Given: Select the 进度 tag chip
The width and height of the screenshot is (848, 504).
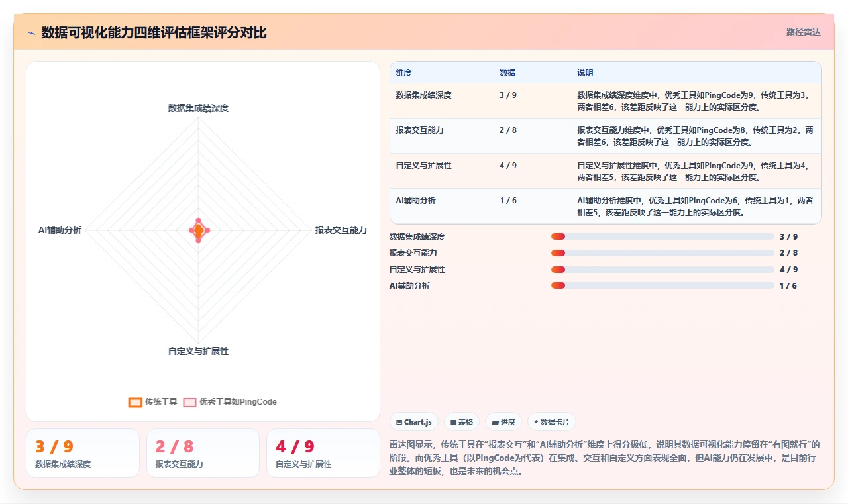Looking at the screenshot, I should [x=503, y=422].
